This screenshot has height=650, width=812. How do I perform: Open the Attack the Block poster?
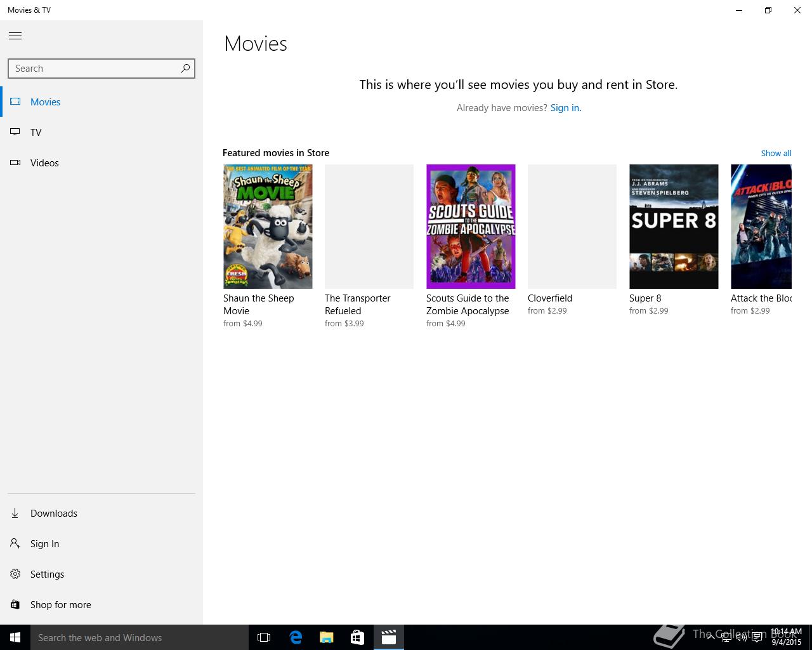point(761,227)
